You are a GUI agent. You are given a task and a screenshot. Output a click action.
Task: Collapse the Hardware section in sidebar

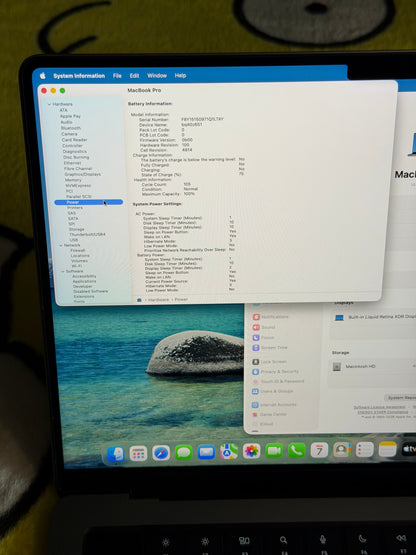coord(49,104)
